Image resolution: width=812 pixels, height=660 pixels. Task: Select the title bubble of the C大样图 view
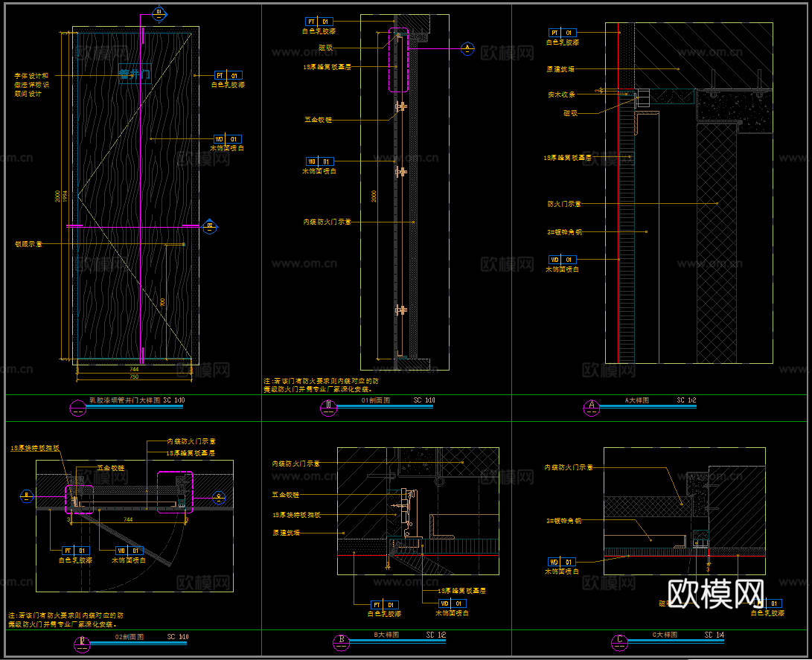619,642
